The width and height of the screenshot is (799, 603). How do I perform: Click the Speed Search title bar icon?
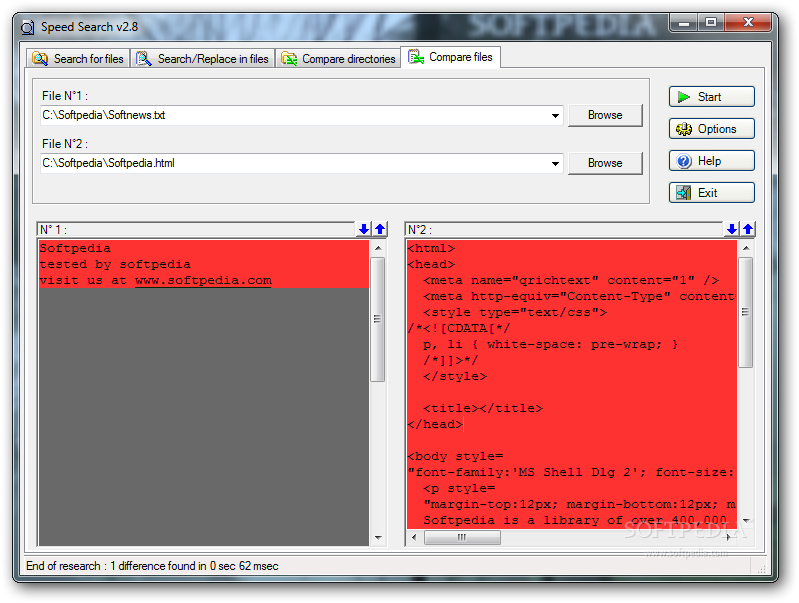coord(28,27)
